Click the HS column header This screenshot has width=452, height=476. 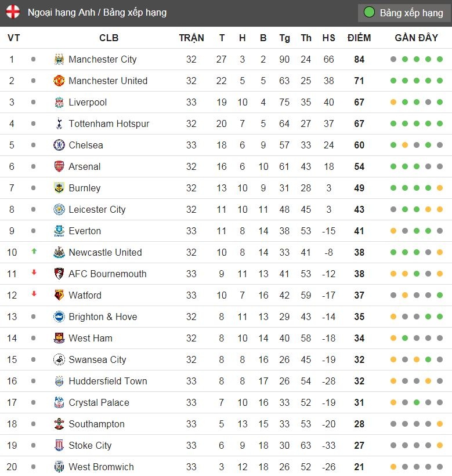click(x=328, y=38)
